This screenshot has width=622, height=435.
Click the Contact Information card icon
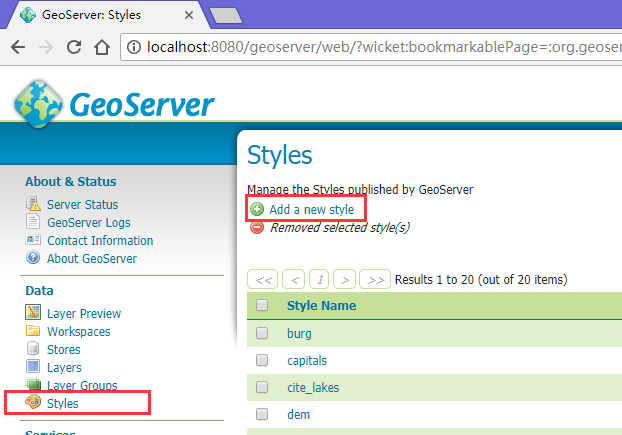[33, 240]
